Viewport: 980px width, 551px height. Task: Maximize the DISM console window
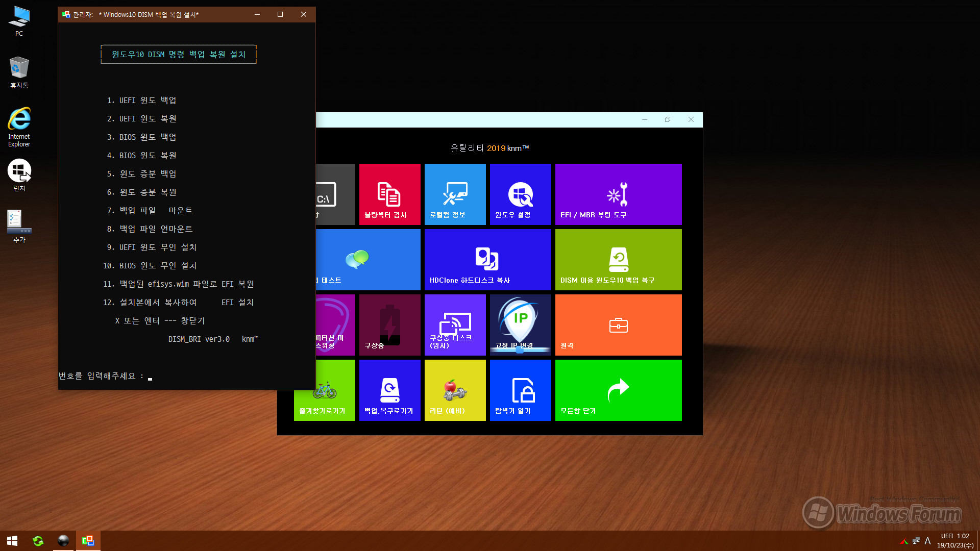click(280, 14)
